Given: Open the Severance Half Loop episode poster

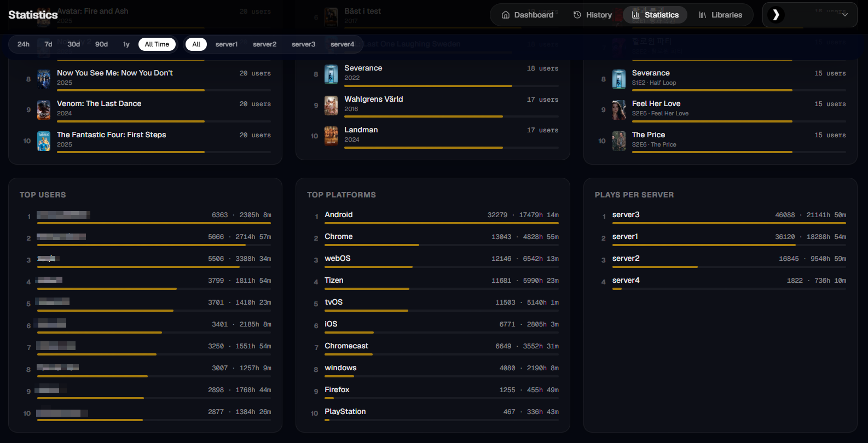Looking at the screenshot, I should point(619,79).
